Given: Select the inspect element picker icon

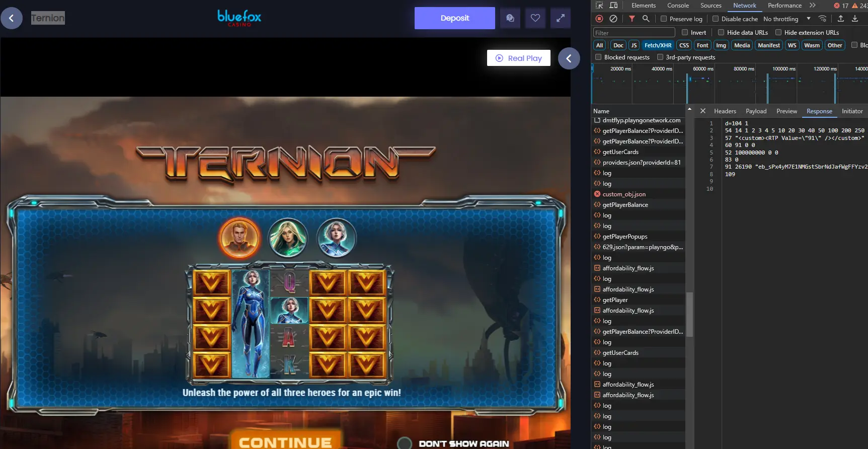Looking at the screenshot, I should (x=599, y=6).
